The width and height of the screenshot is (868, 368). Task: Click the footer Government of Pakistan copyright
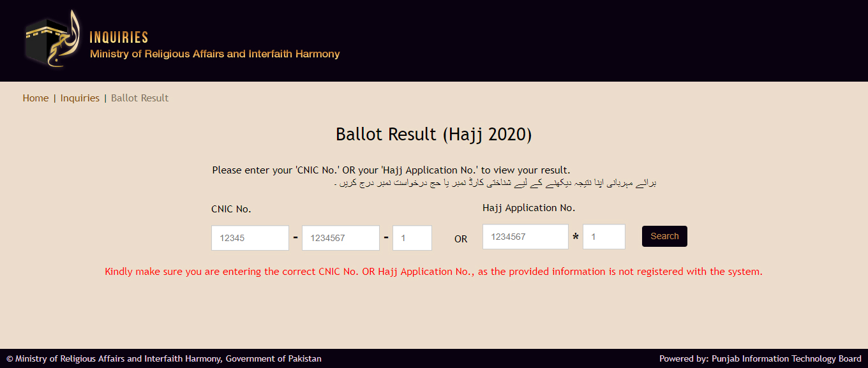164,358
